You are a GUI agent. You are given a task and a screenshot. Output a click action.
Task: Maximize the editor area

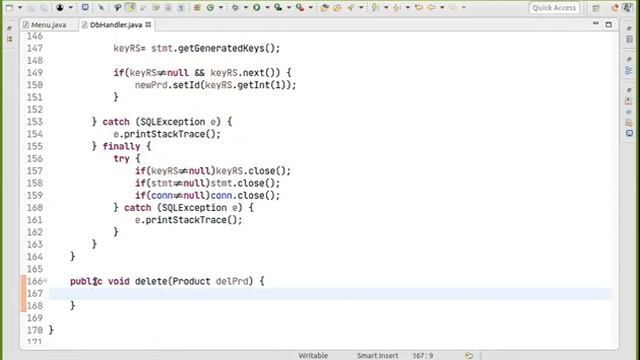pyautogui.click(x=609, y=24)
